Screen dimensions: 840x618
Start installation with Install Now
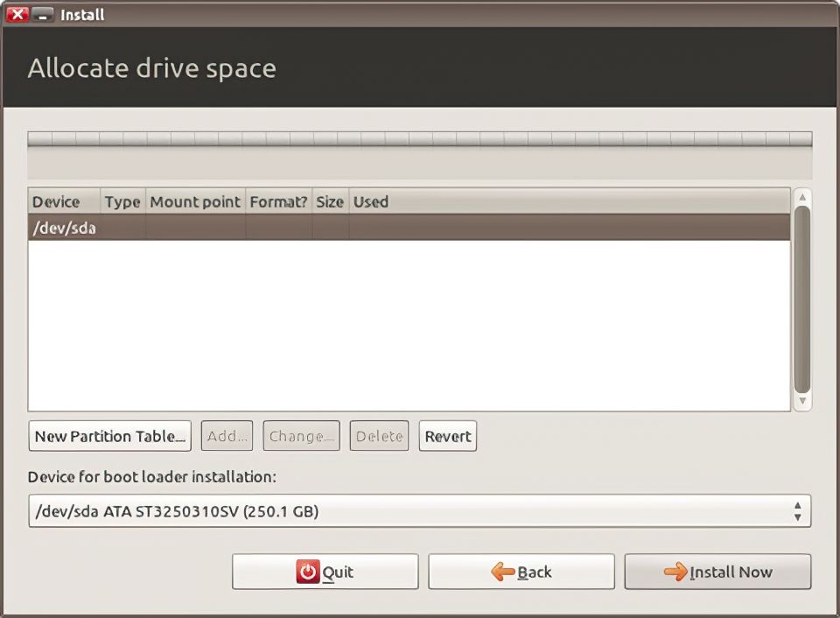point(717,572)
